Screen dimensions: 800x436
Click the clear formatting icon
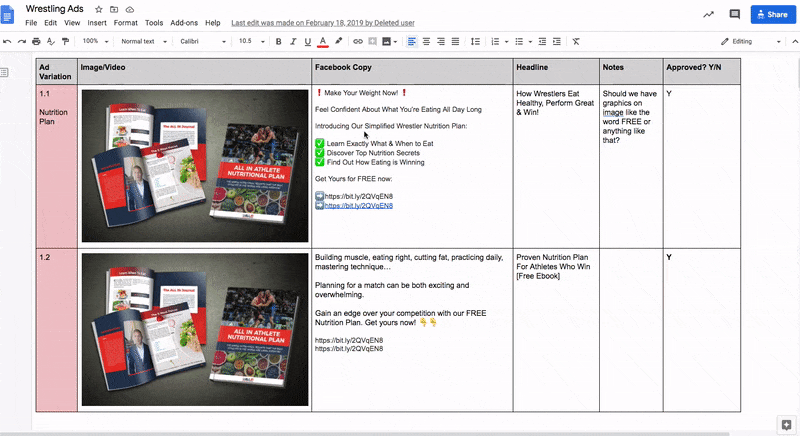[x=576, y=41]
